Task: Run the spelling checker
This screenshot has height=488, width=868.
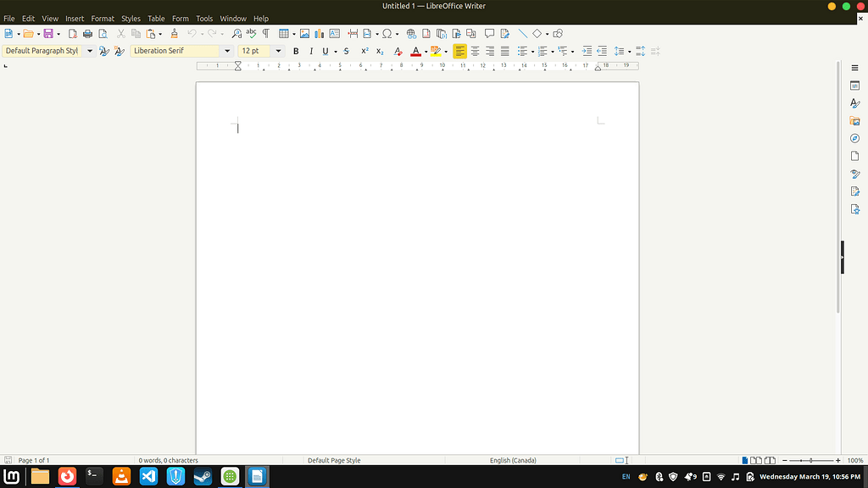Action: coord(250,33)
